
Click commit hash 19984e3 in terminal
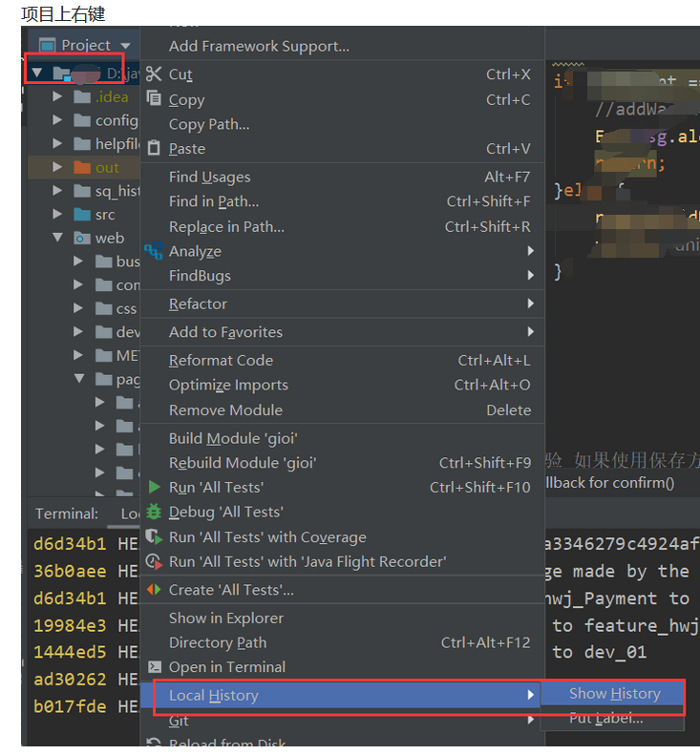(70, 625)
